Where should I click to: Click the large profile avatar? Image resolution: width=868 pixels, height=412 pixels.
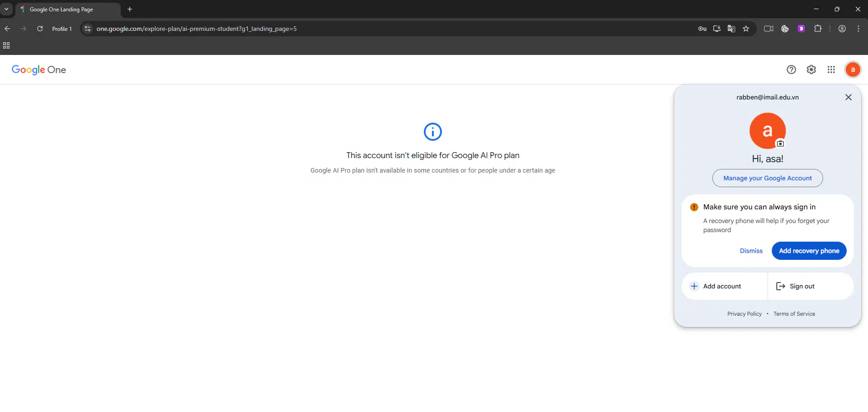pyautogui.click(x=768, y=131)
